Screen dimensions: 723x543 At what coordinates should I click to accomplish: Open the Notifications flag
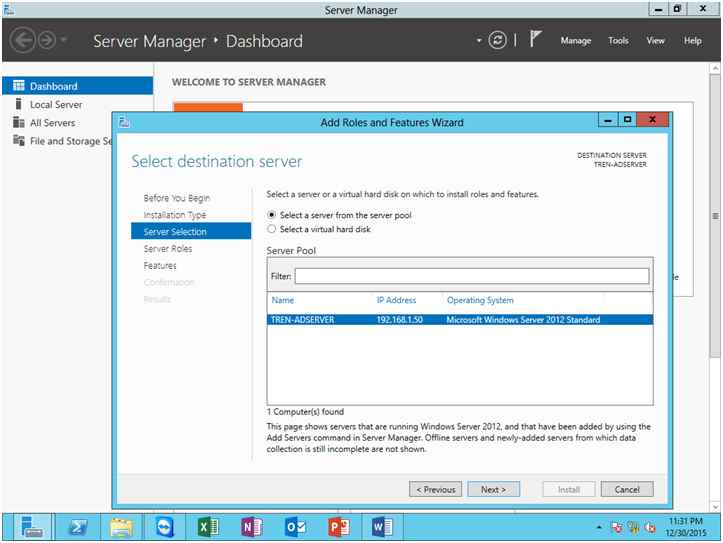535,39
